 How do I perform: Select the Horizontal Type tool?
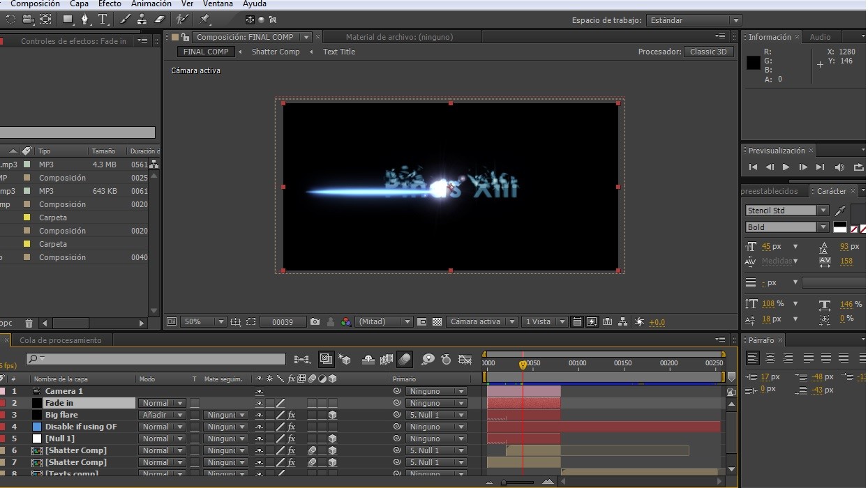pos(103,20)
